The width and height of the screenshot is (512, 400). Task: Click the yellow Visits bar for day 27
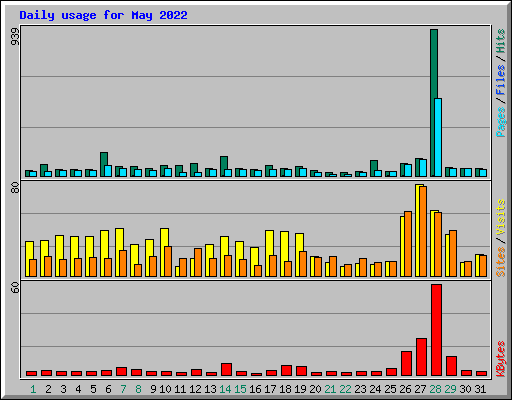coord(417,230)
